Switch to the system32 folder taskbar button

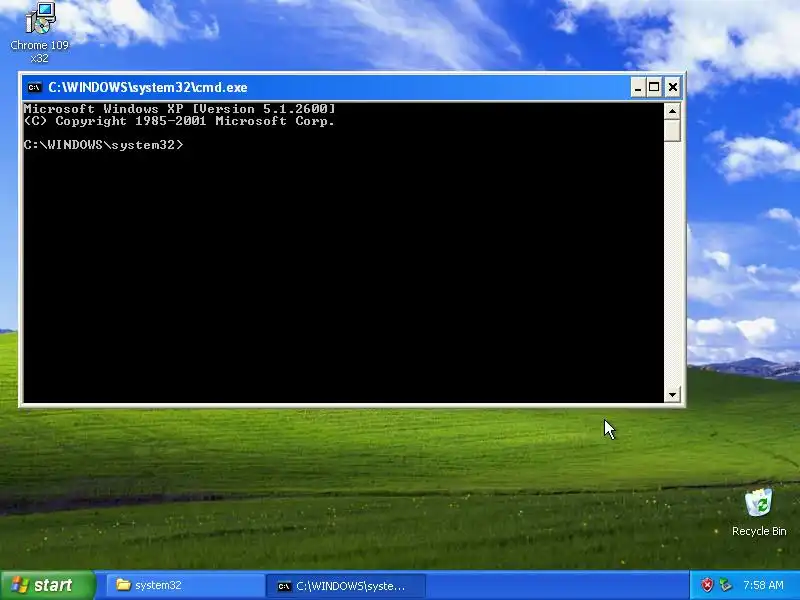pyautogui.click(x=186, y=585)
